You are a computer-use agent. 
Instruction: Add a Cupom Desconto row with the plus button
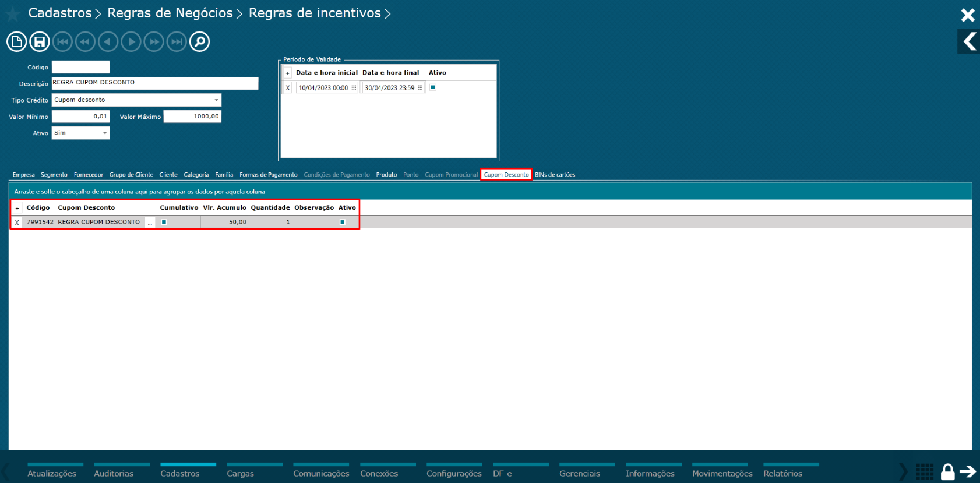click(17, 208)
